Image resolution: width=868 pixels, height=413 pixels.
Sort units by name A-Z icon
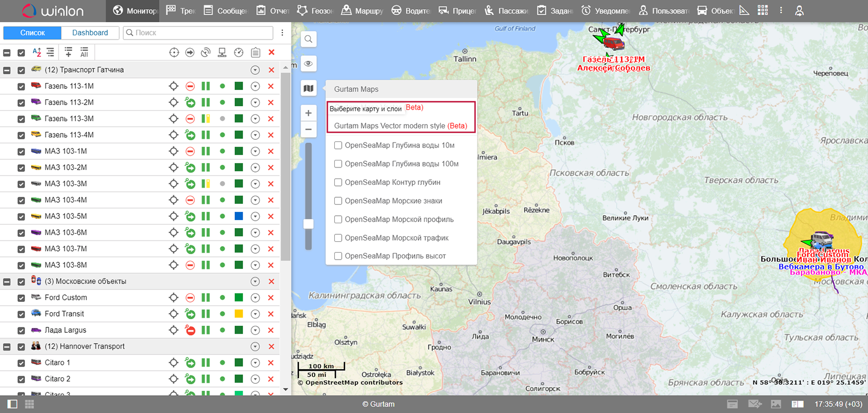point(36,52)
